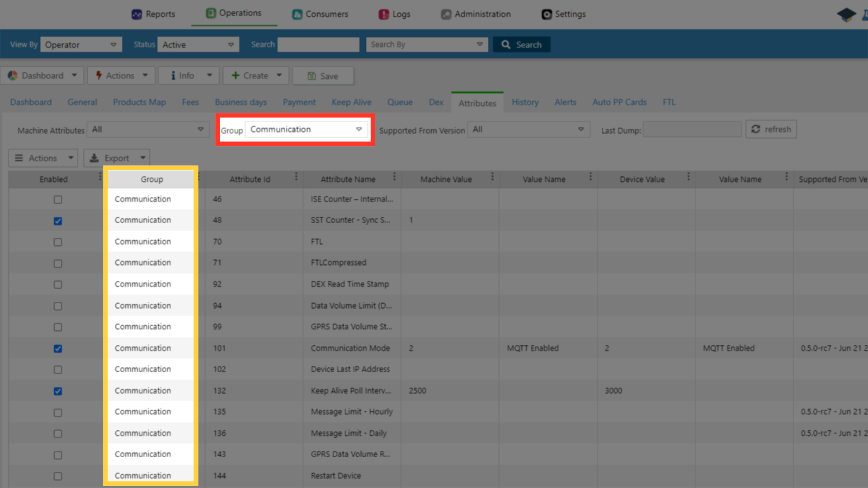Click the blue Search button

(521, 45)
